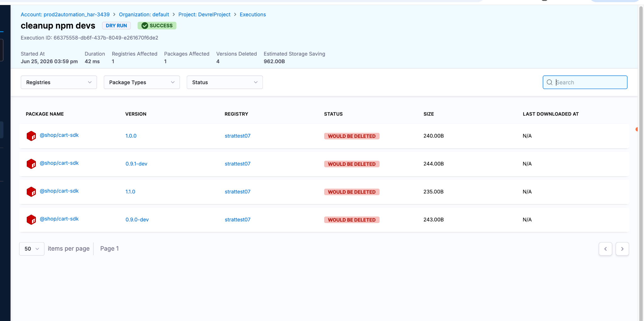Image resolution: width=644 pixels, height=321 pixels.
Task: Open Organization: default breadcrumb
Action: point(144,14)
